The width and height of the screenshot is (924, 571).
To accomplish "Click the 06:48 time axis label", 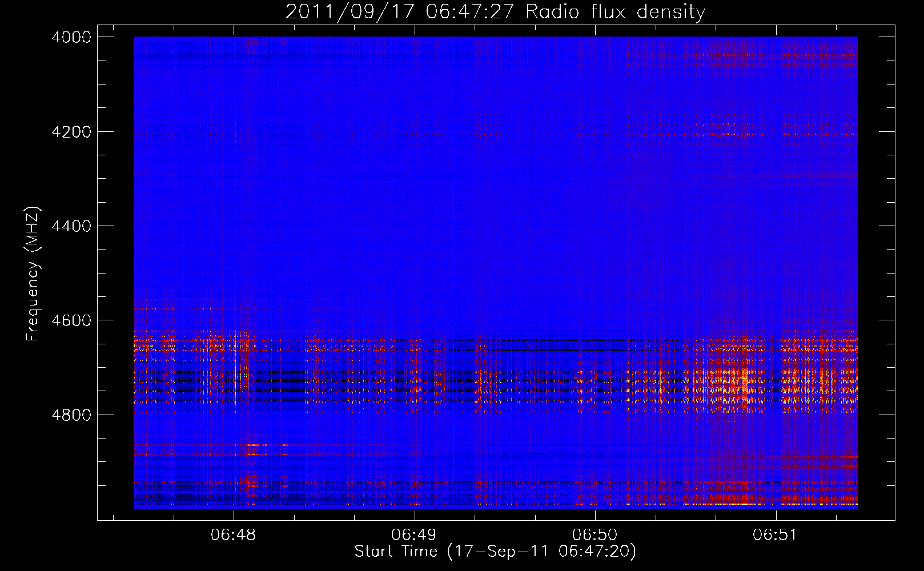I will click(x=234, y=534).
